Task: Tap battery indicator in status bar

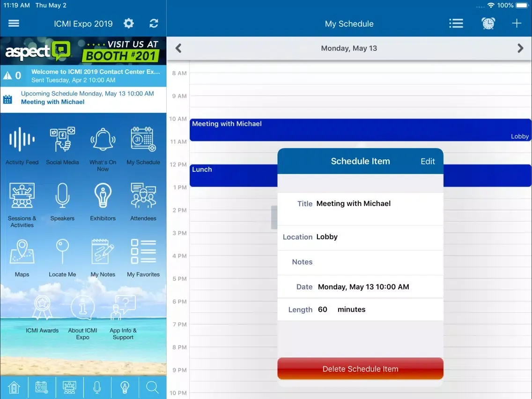Action: click(522, 6)
